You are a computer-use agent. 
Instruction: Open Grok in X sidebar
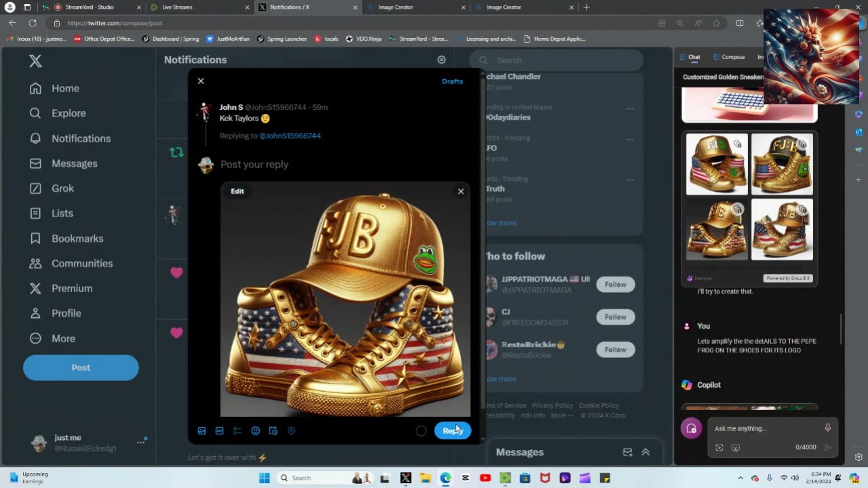52,188
